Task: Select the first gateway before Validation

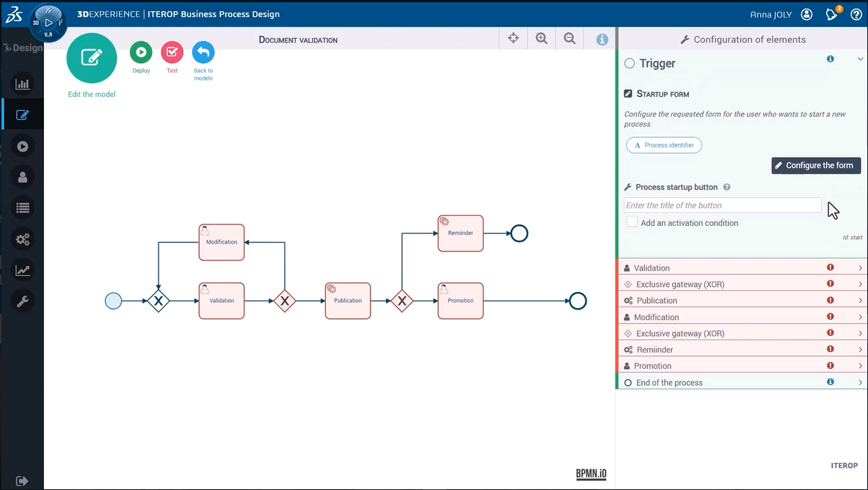Action: coord(158,301)
